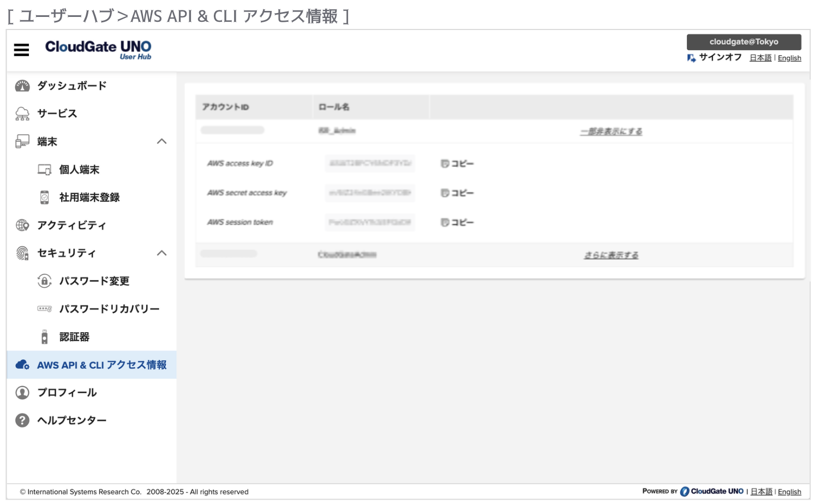
Task: Select パスワードリカバリー menu item
Action: [x=110, y=309]
